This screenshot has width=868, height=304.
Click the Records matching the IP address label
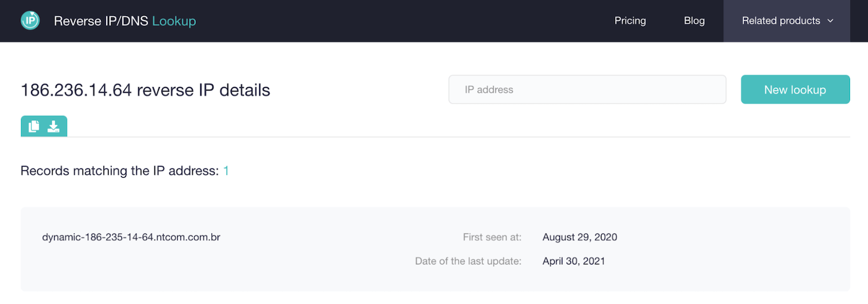point(120,171)
